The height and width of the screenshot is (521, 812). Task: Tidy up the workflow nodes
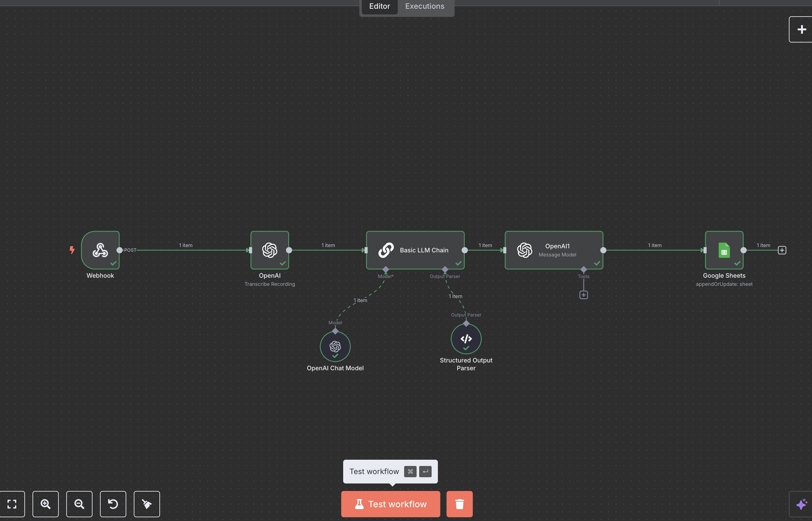click(x=147, y=504)
